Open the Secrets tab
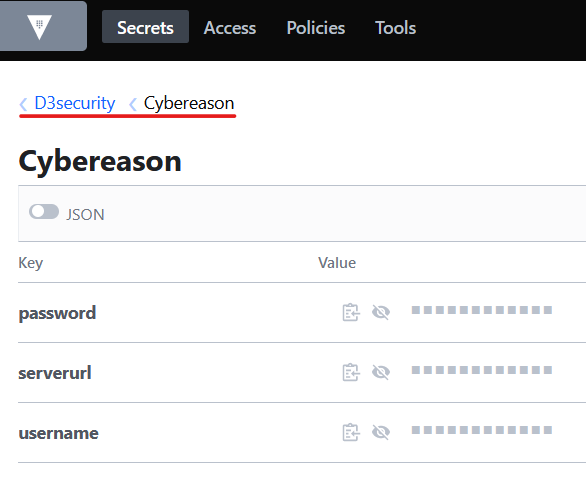586x477 pixels. point(145,27)
